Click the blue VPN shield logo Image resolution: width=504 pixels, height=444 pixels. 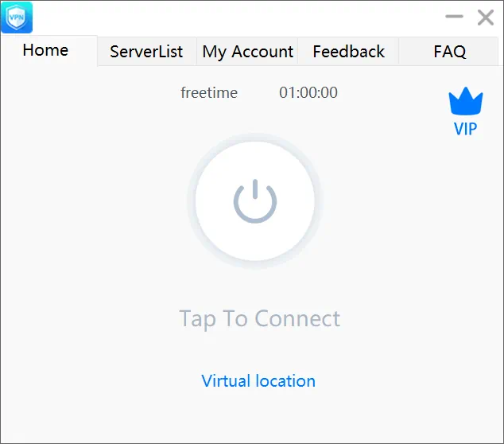coord(17,18)
